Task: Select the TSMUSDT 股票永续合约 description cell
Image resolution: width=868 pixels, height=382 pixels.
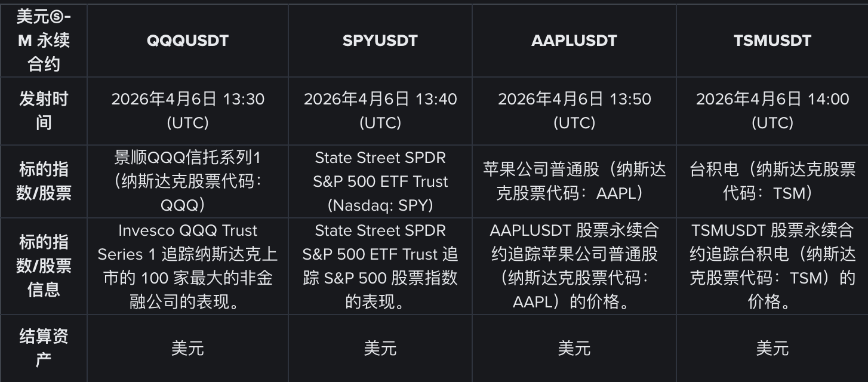Action: point(772,266)
